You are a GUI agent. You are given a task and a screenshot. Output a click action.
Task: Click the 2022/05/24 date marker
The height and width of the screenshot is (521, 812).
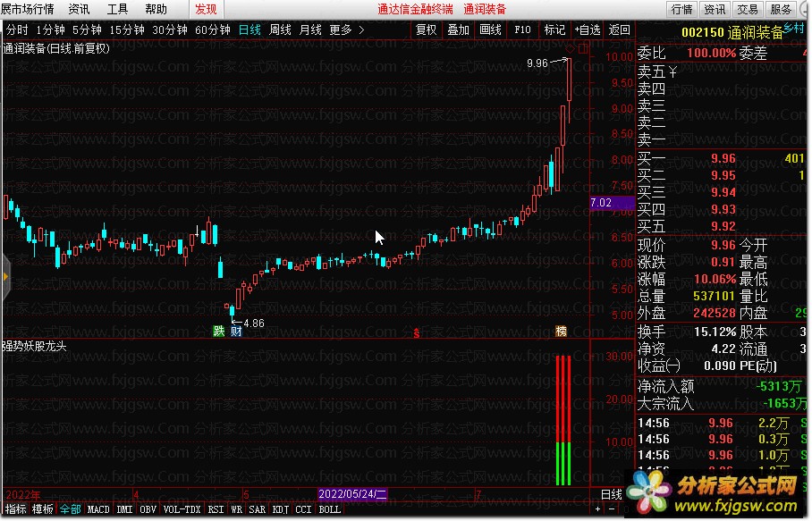click(352, 494)
